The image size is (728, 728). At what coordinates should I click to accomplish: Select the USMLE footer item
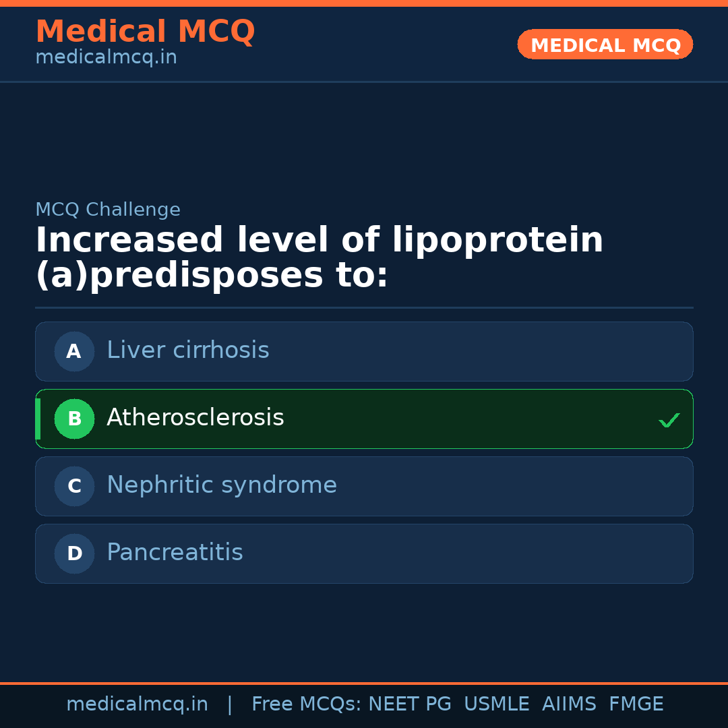pos(496,704)
